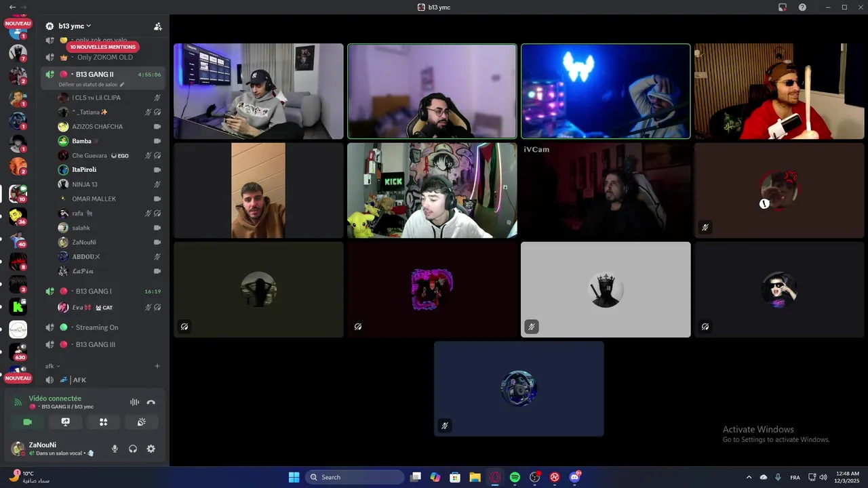The height and width of the screenshot is (488, 868).
Task: Open user settings gear
Action: click(151, 449)
